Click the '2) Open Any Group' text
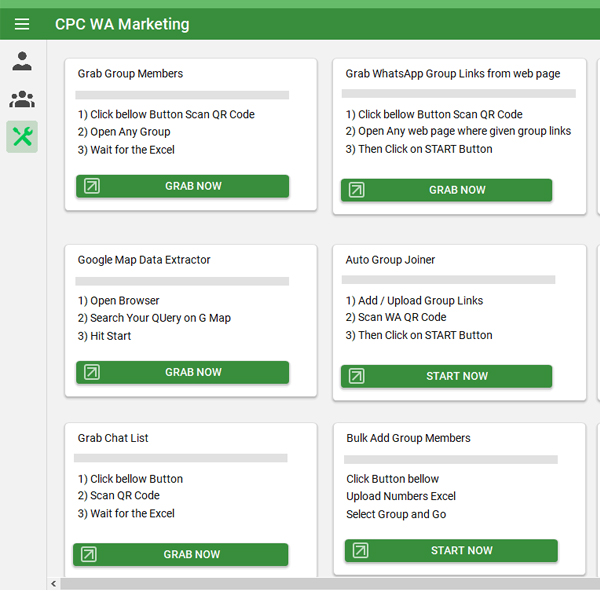 [x=124, y=132]
